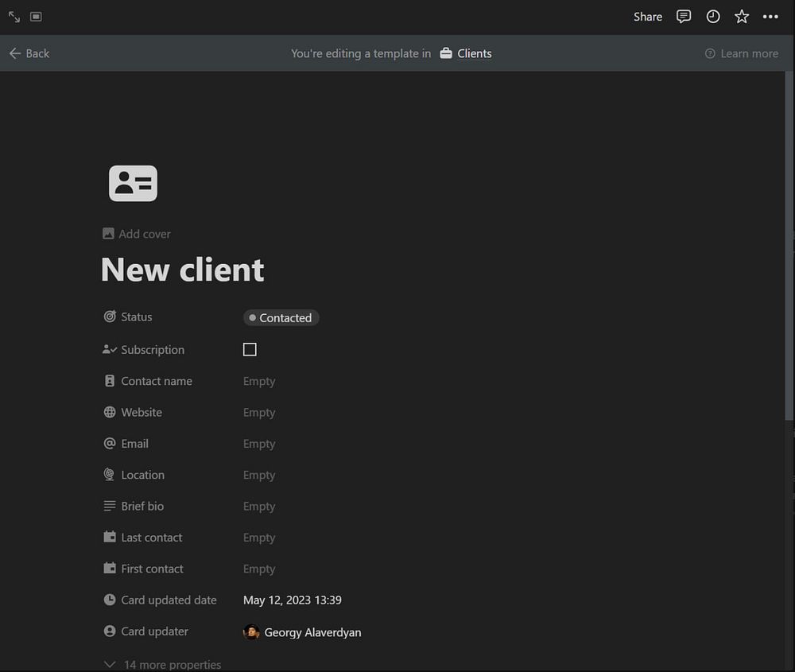The height and width of the screenshot is (672, 795).
Task: Open the Status property label
Action: pyautogui.click(x=137, y=317)
